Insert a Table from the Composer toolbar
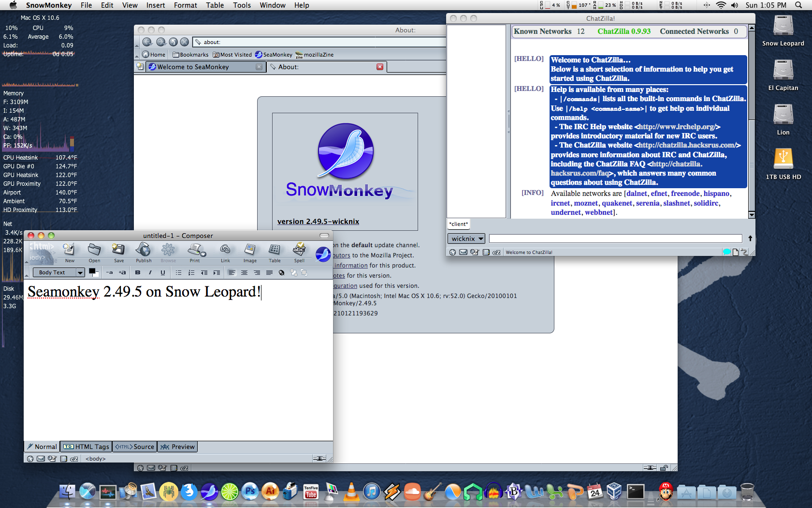Screen dimensions: 812x508 tap(275, 253)
